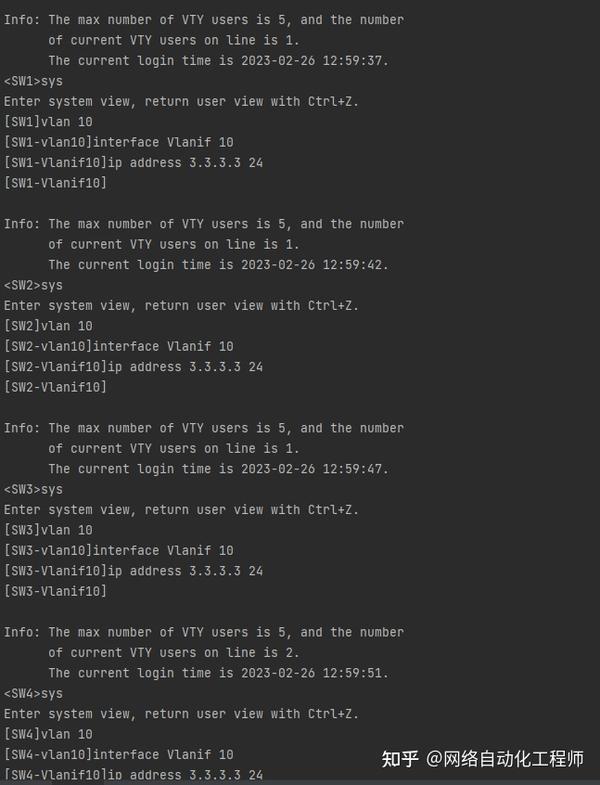The image size is (600, 785).
Task: Click the login time line ending 12:59:37
Action: click(218, 61)
